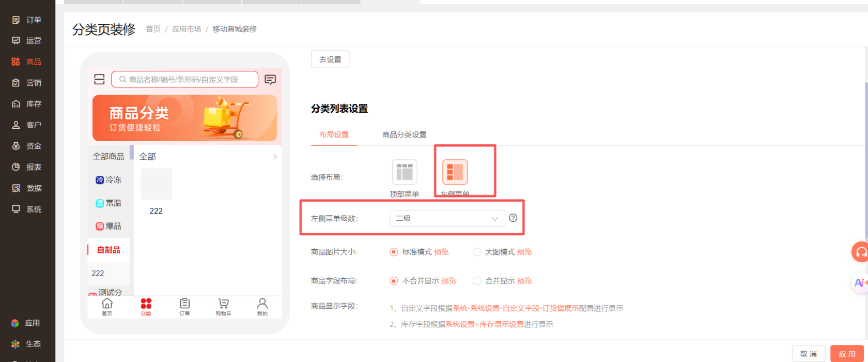Screen dimensions: 868x362
Task: Click 应用市场 breadcrumb link
Action: pos(187,29)
